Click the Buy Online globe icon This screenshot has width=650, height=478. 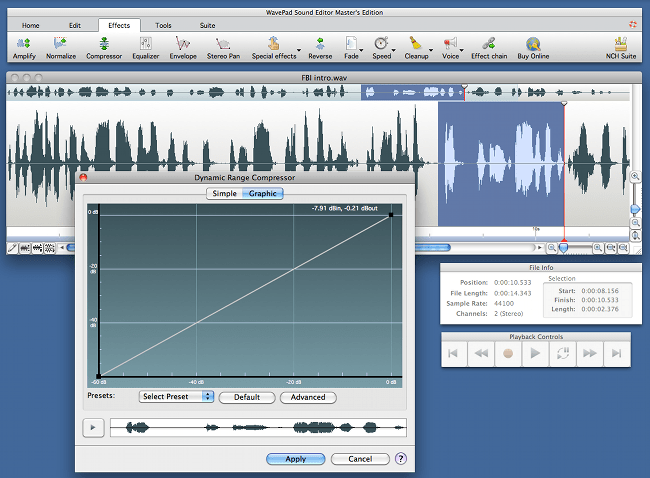533,43
